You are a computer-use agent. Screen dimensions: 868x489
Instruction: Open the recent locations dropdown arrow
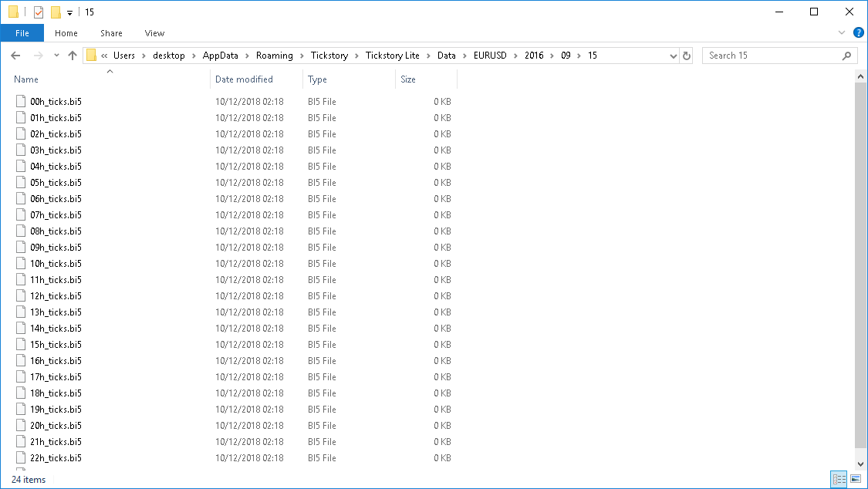coord(56,56)
